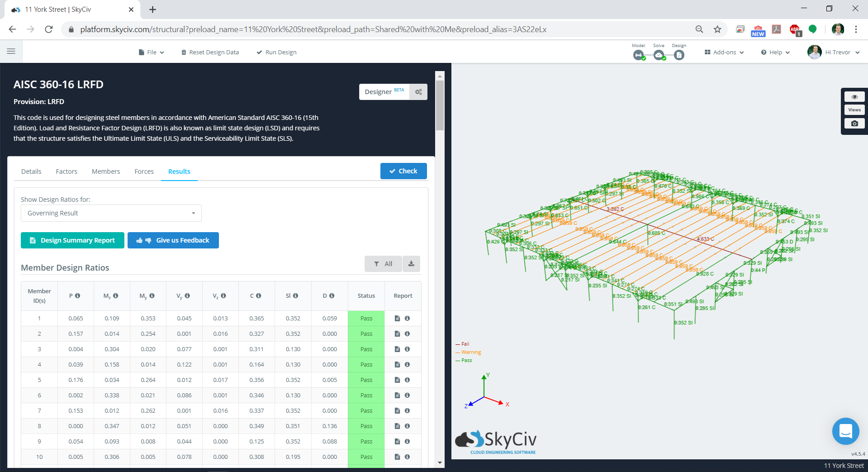This screenshot has width=868, height=472.
Task: Open the hamburger sidebar menu
Action: (11, 52)
